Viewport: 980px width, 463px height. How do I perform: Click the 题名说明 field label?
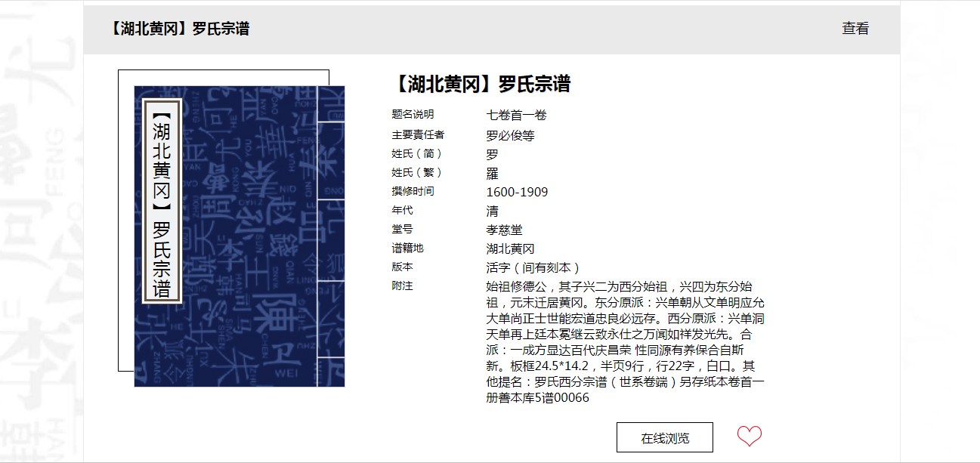coord(413,115)
